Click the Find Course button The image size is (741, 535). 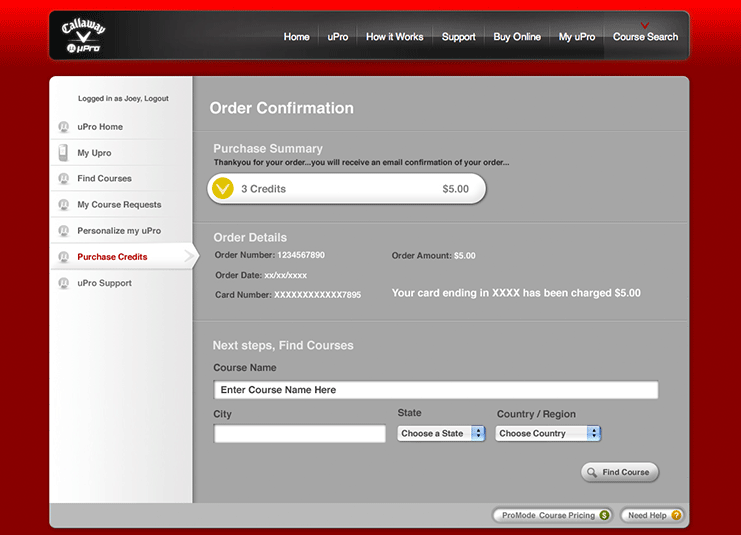click(620, 472)
